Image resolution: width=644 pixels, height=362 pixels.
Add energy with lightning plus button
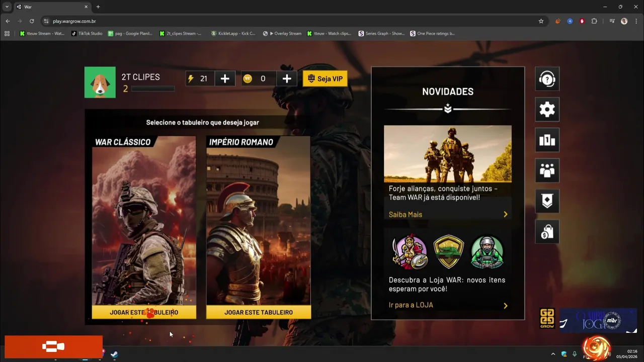[x=225, y=78]
